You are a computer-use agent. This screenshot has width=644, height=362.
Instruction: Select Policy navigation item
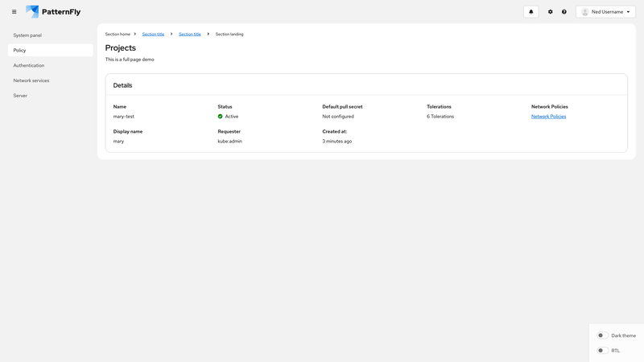tap(20, 51)
